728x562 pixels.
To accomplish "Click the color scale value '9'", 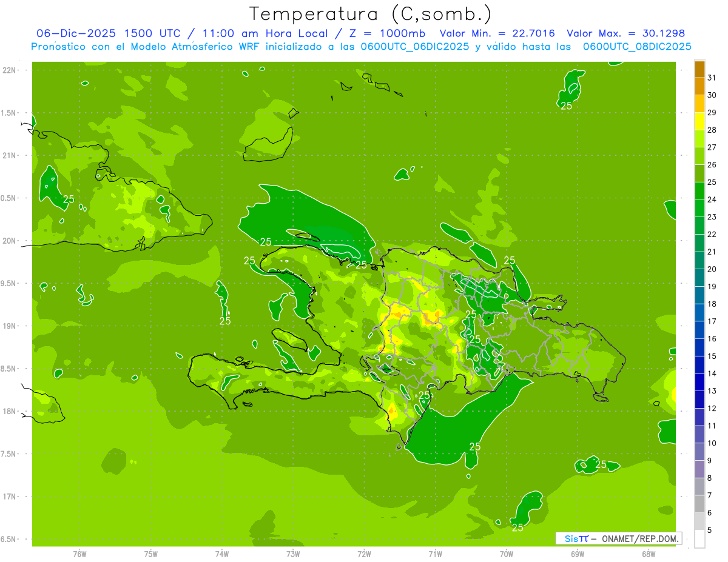I will [710, 461].
